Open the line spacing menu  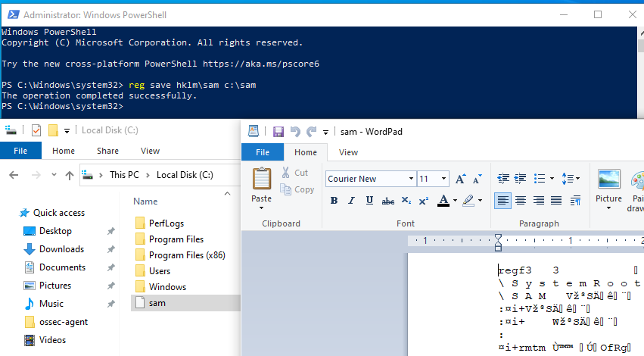[571, 179]
